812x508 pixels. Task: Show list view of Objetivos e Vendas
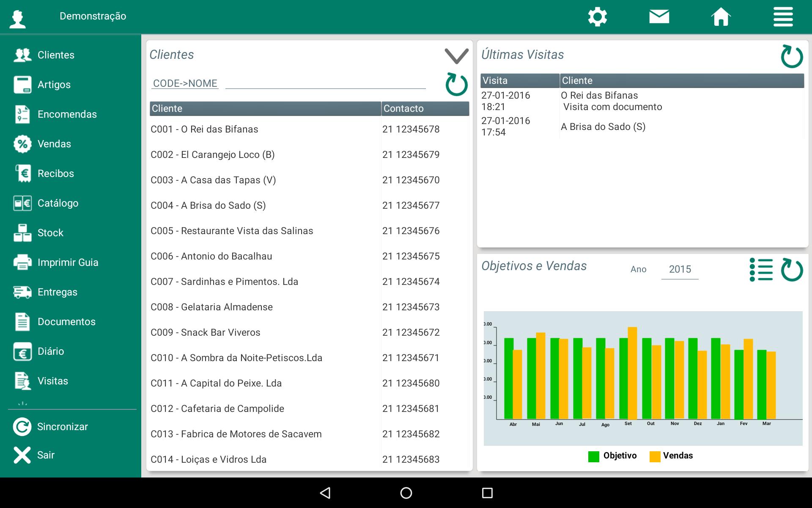coord(761,270)
